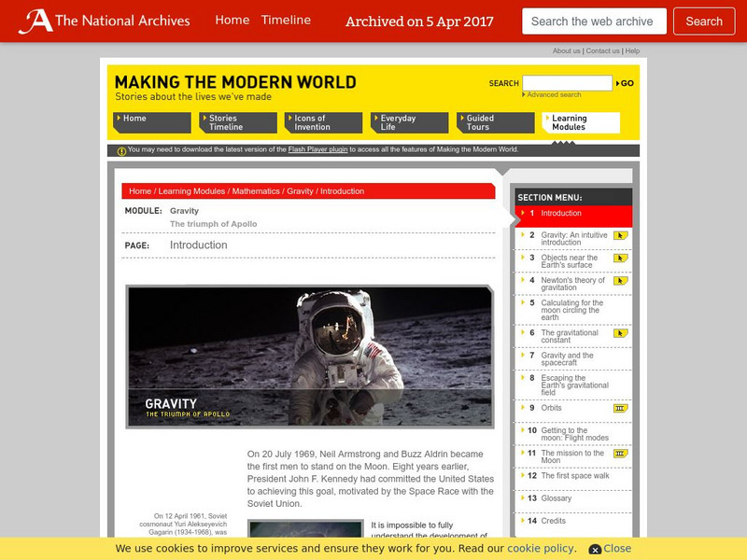747x560 pixels.
Task: Select section 13 Glossary
Action: coord(573,501)
